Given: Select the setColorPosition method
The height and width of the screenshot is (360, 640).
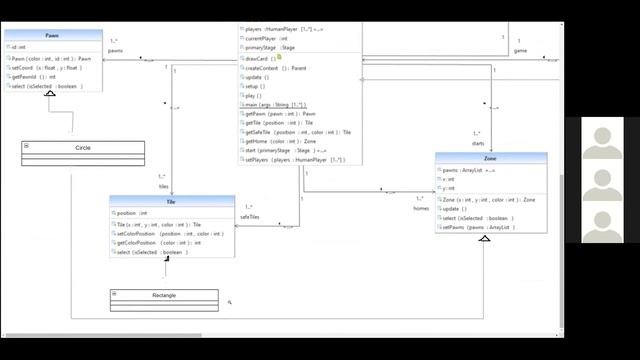Looking at the screenshot, I should tap(168, 234).
